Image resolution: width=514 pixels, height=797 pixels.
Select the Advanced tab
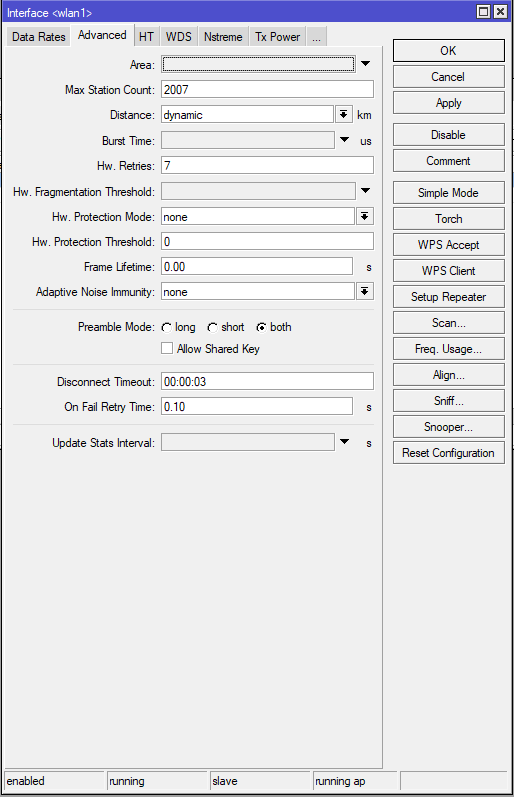click(102, 35)
